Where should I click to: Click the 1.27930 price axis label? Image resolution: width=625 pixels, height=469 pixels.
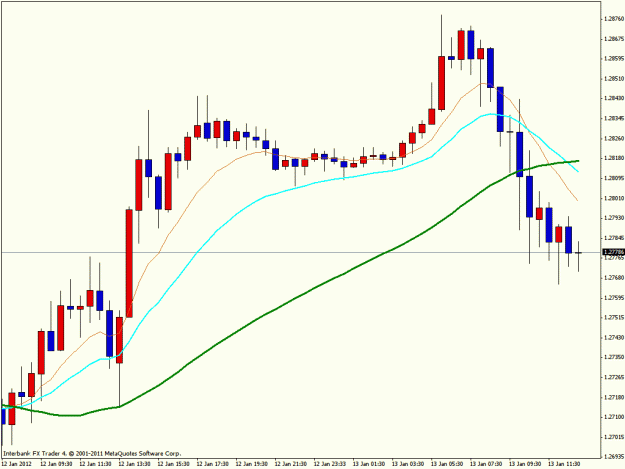pyautogui.click(x=614, y=218)
